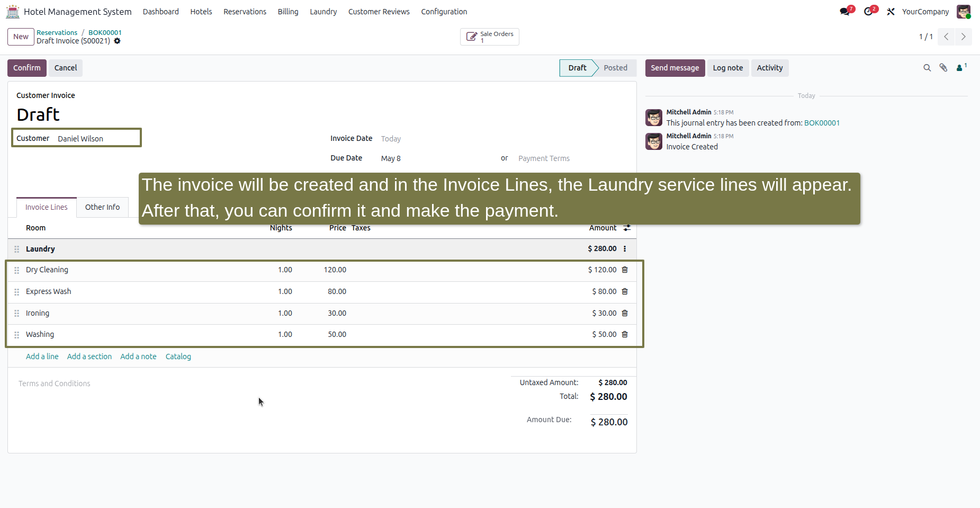Open the Configuration menu
The width and height of the screenshot is (980, 508).
444,12
